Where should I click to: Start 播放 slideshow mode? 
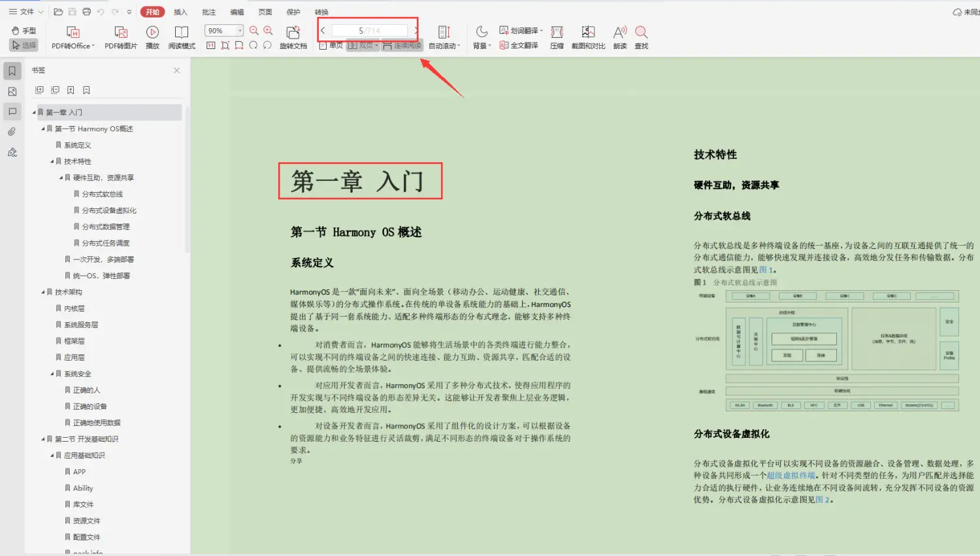click(x=152, y=38)
